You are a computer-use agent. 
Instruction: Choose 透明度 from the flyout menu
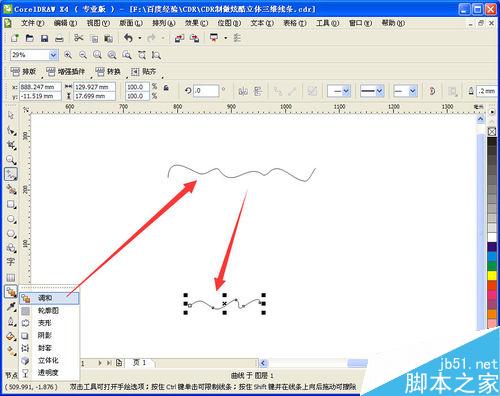coord(49,373)
